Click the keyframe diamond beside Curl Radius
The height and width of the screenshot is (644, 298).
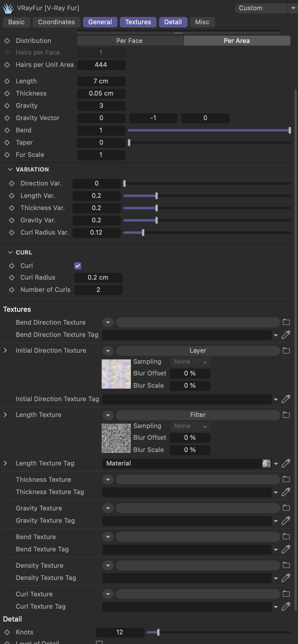[12, 277]
